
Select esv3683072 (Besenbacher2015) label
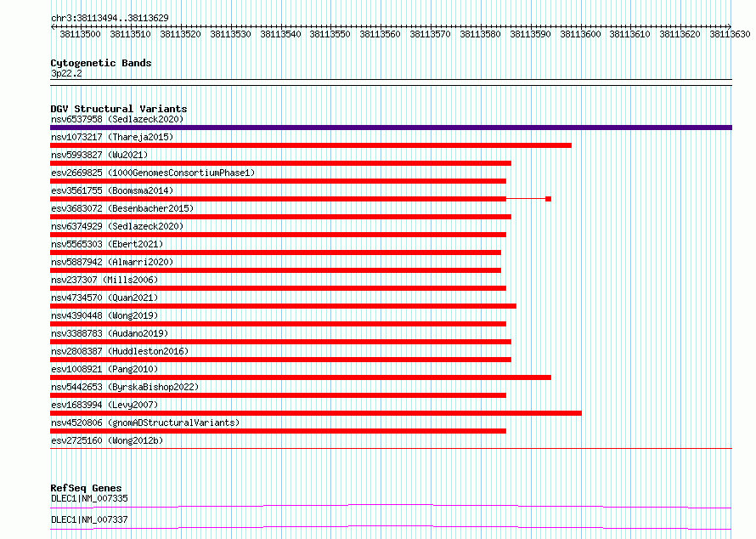coord(122,208)
